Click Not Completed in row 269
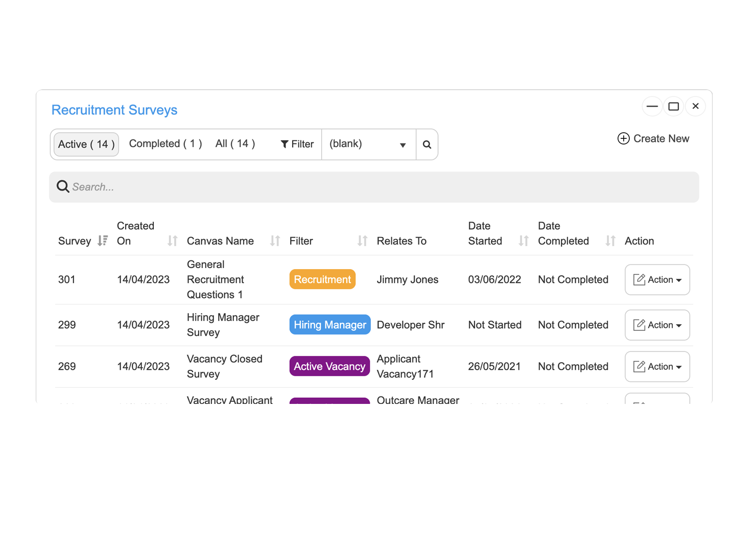Screen dimensions: 756x552 point(573,366)
